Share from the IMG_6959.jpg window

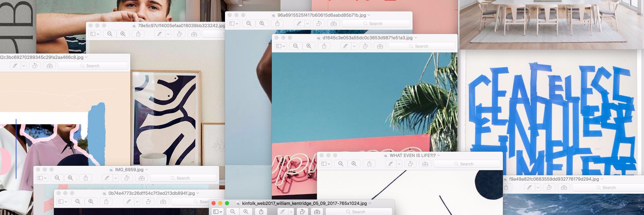pyautogui.click(x=86, y=178)
